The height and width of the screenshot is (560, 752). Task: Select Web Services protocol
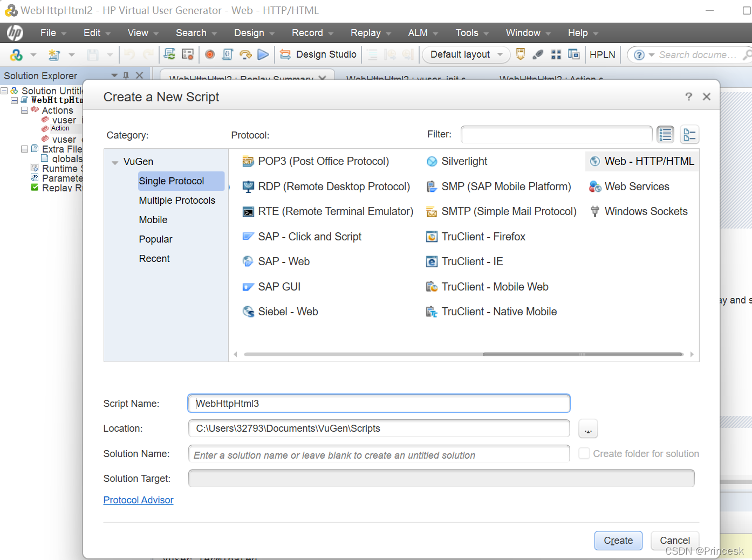pyautogui.click(x=630, y=186)
